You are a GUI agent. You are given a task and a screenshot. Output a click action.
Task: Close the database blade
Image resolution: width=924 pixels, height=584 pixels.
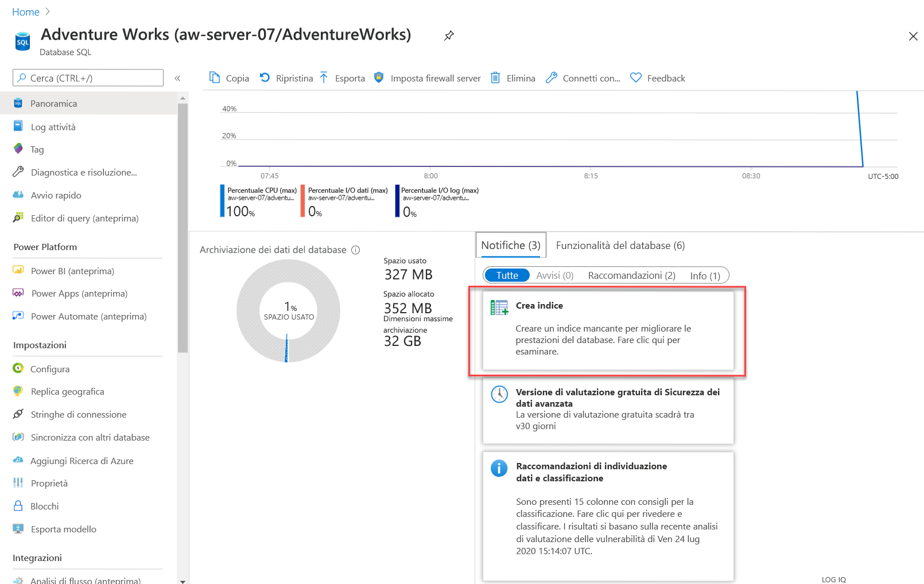point(913,36)
